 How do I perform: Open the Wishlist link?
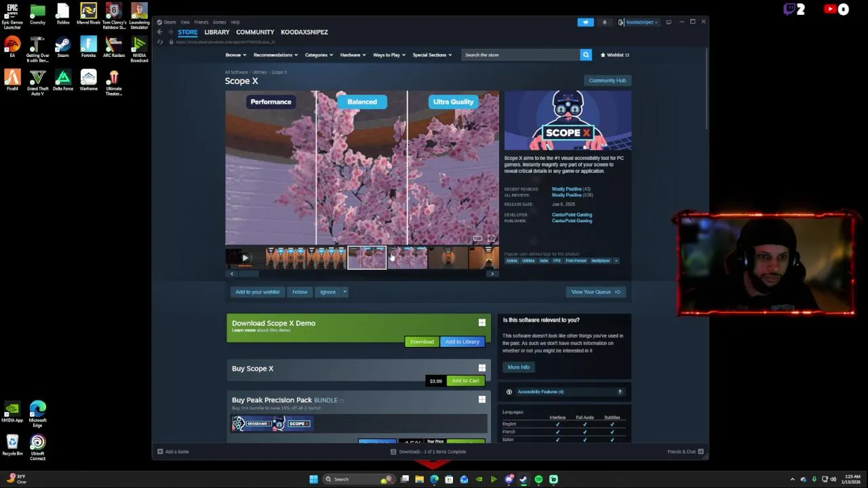click(614, 55)
